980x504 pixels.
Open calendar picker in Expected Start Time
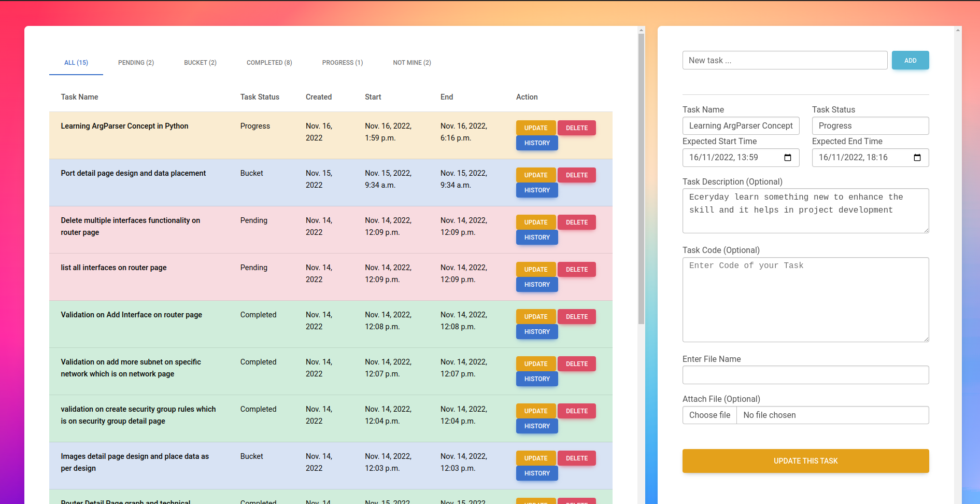coord(788,158)
